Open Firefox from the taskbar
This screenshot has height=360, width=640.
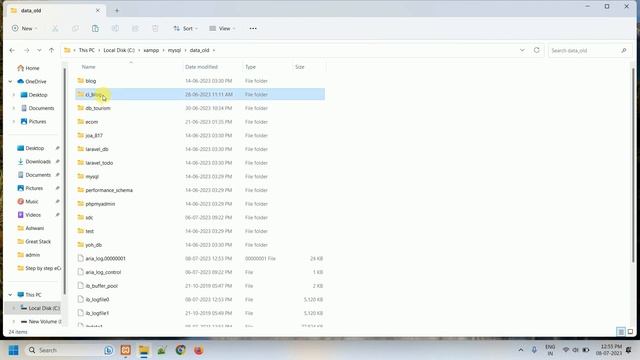pyautogui.click(x=199, y=350)
